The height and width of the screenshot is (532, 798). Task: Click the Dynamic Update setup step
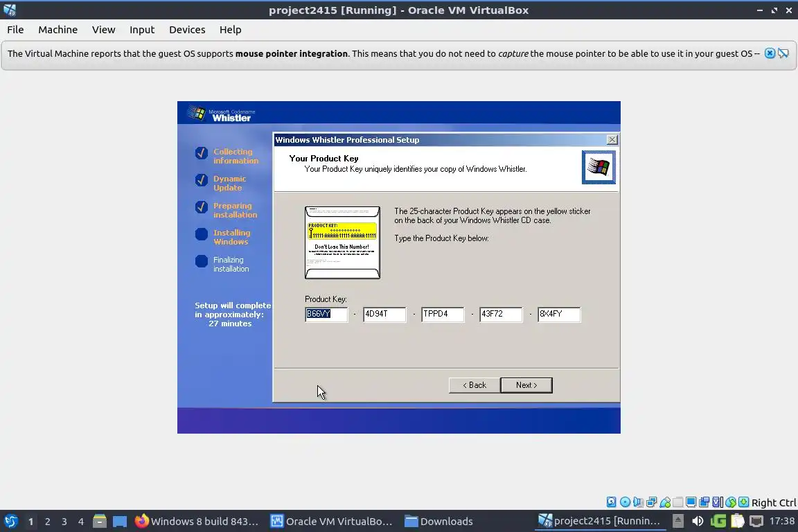(x=229, y=184)
